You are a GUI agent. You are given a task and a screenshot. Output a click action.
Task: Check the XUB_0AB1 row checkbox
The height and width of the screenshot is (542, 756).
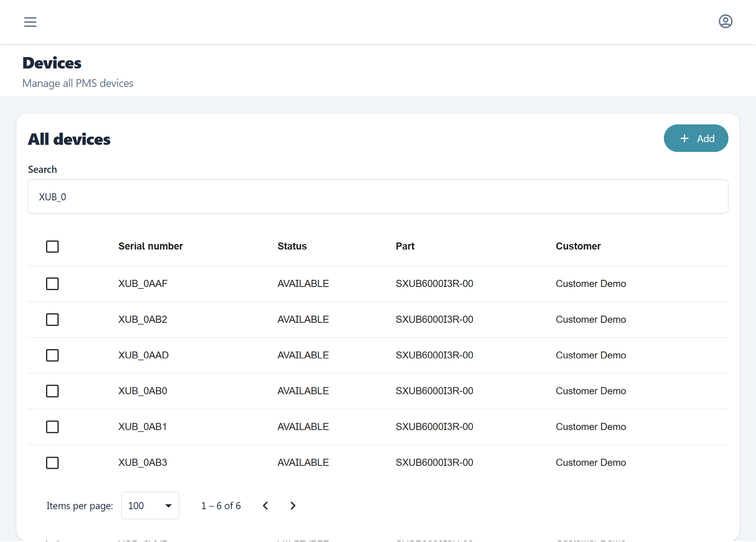click(52, 427)
